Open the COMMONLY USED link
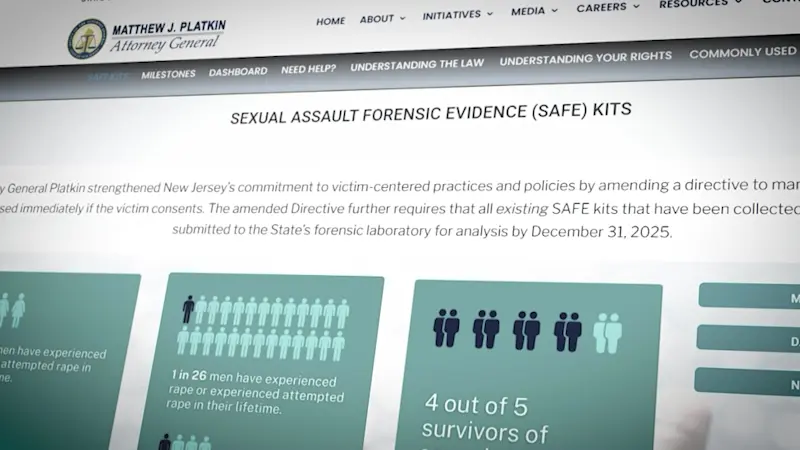The height and width of the screenshot is (450, 800). pyautogui.click(x=743, y=52)
